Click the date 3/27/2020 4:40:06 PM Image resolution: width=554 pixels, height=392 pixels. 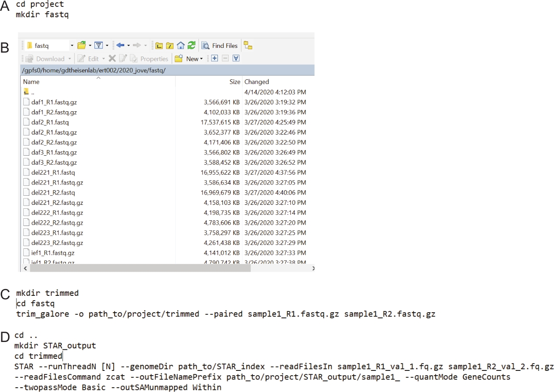275,193
